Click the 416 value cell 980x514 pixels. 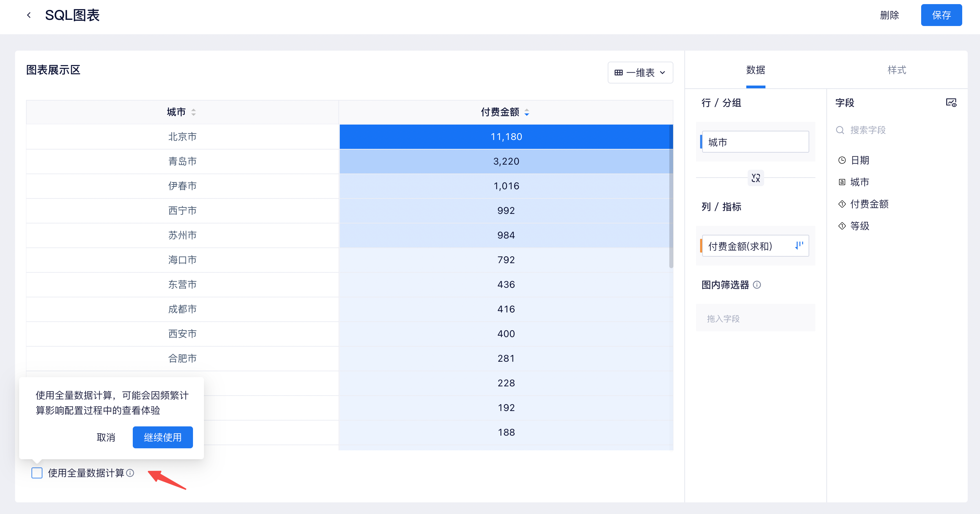point(506,309)
